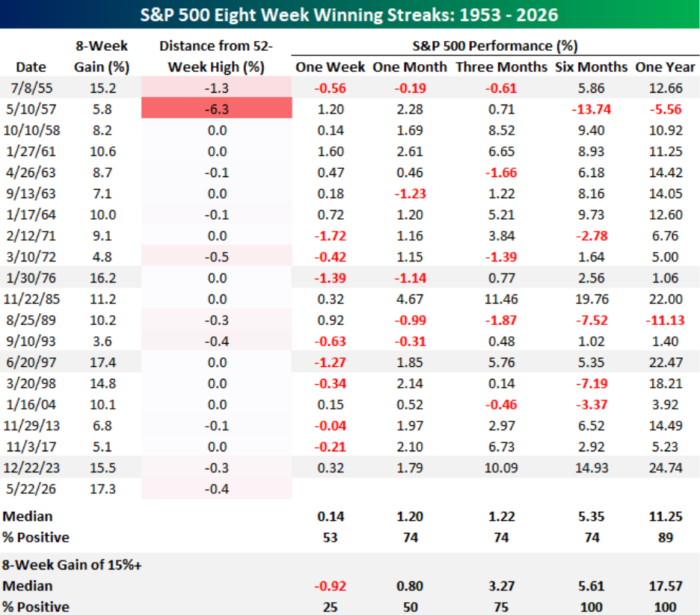Click the date cell '12/22/23'

(31, 468)
